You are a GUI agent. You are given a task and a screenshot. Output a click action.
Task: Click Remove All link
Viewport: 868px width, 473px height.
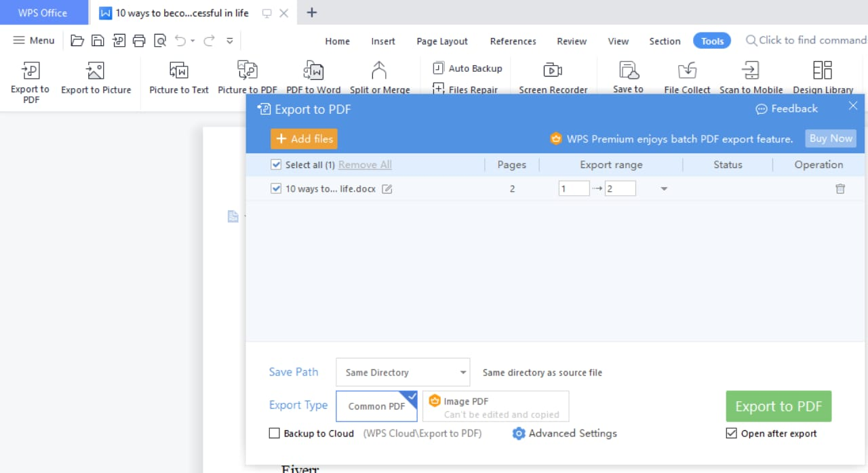point(365,164)
